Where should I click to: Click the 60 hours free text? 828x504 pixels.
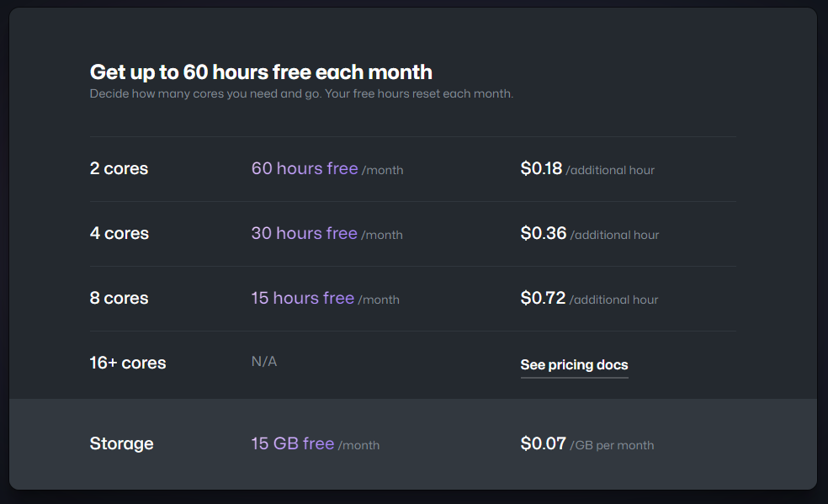coord(305,168)
